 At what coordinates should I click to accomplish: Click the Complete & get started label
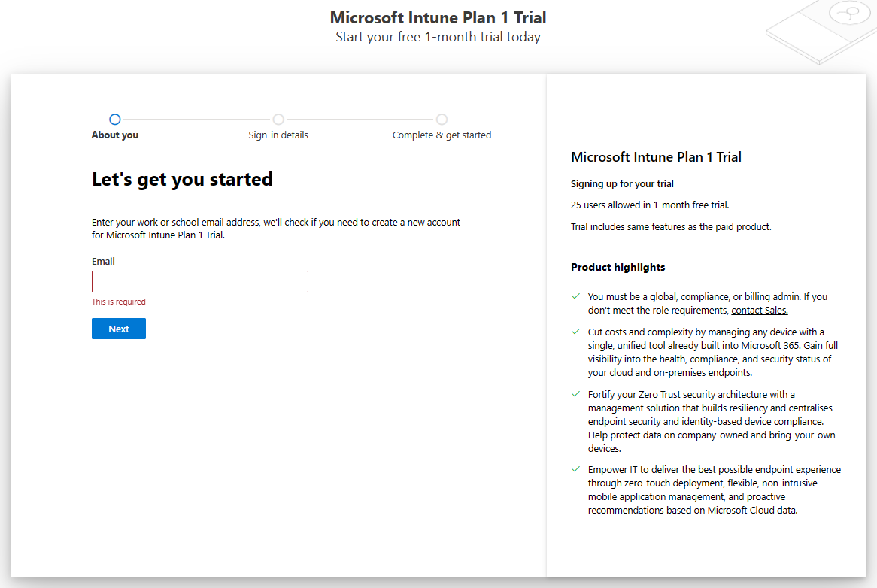pyautogui.click(x=442, y=135)
